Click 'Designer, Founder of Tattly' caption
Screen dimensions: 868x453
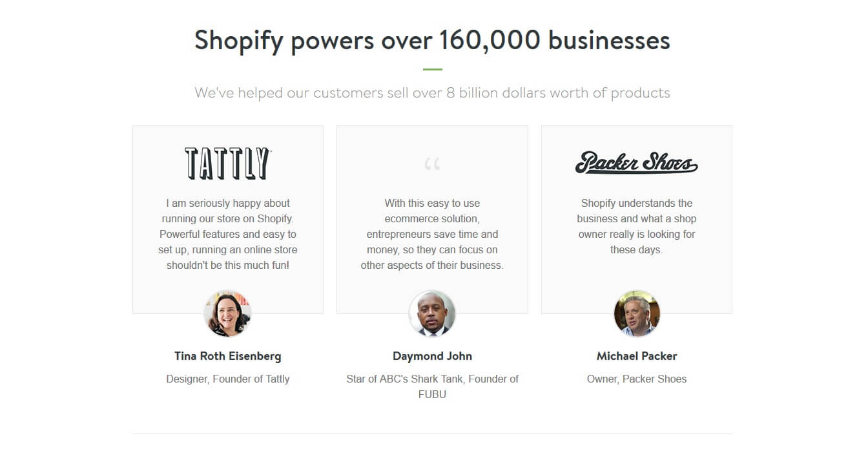[227, 379]
